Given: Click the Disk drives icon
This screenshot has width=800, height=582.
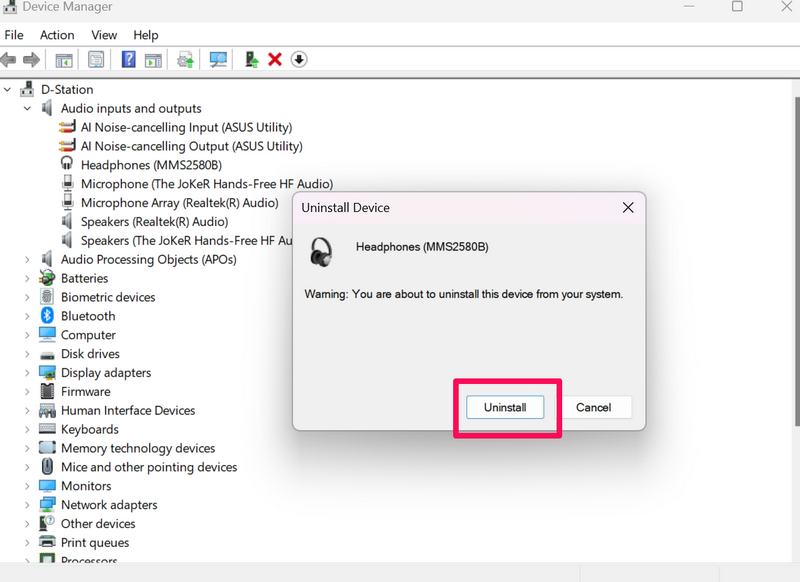Looking at the screenshot, I should click(47, 355).
